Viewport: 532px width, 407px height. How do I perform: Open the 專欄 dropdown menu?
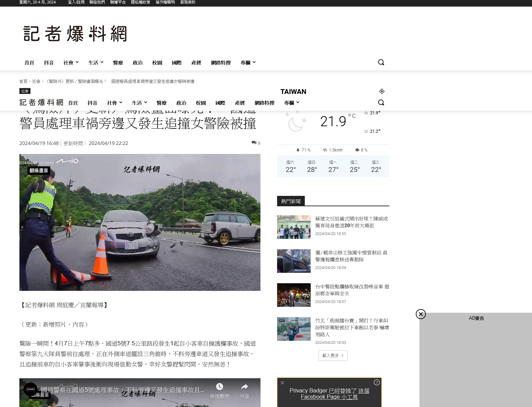point(248,62)
